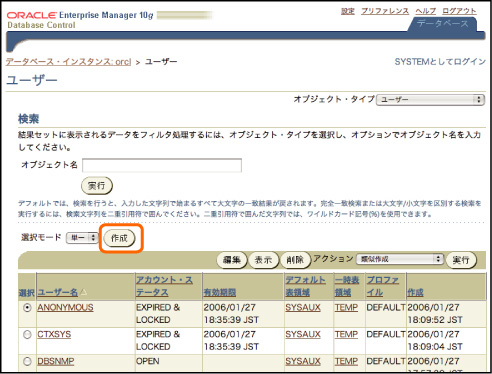Sort by プロファイル column header
This screenshot has height=374, width=492.
click(383, 286)
